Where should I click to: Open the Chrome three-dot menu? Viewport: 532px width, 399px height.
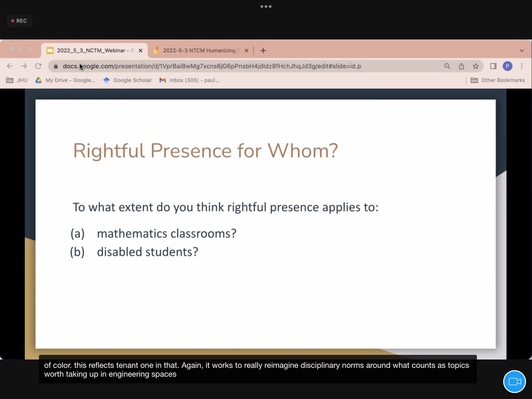tap(521, 66)
